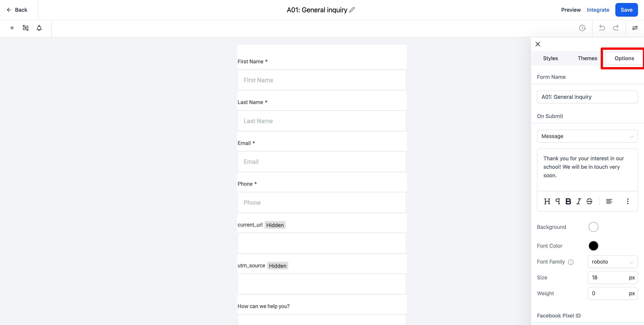Click the Save button
Screen dimensions: 644x325
coord(626,10)
